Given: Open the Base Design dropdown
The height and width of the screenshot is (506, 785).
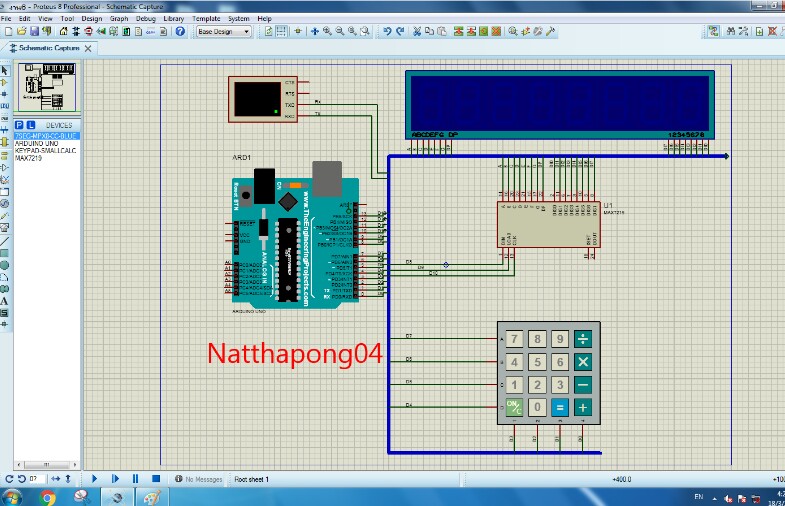Looking at the screenshot, I should 223,32.
